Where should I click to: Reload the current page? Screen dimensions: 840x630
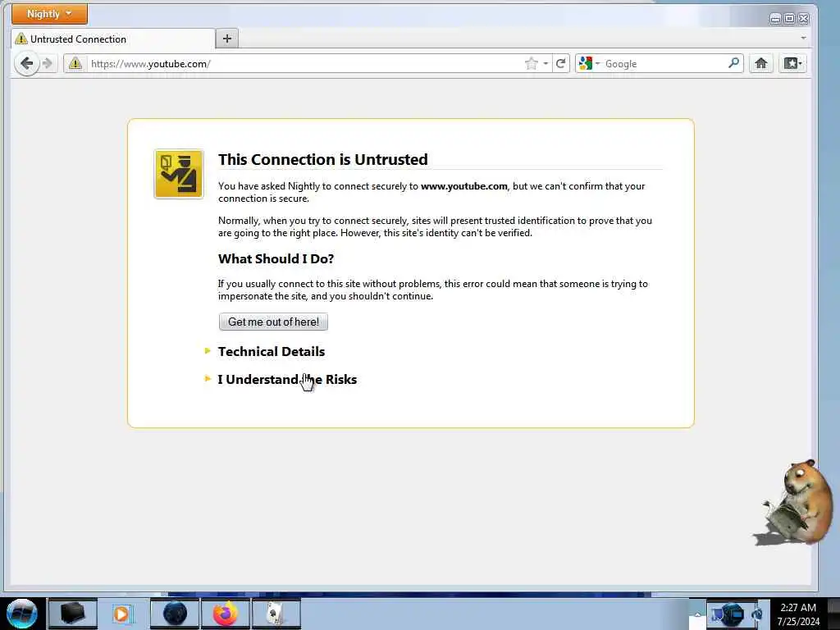tap(560, 64)
